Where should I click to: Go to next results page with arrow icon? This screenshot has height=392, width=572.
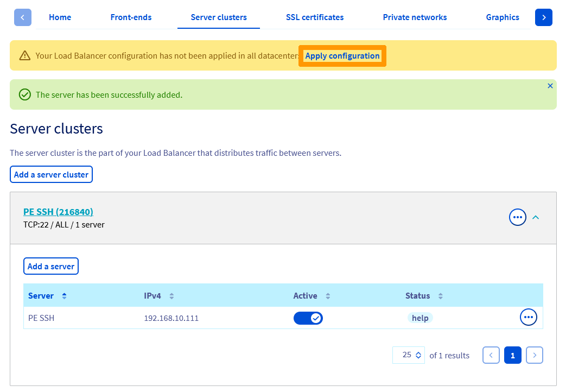(534, 355)
